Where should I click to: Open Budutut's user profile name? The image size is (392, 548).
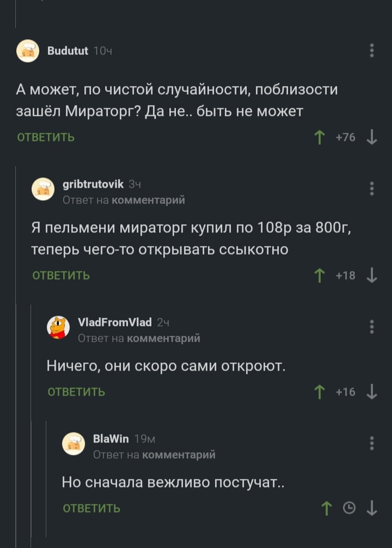(68, 51)
